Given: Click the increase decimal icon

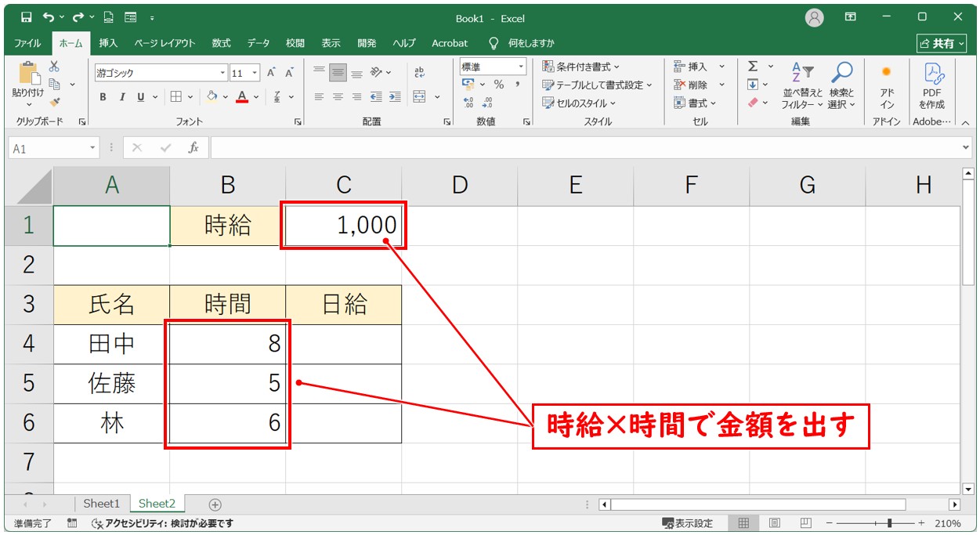Looking at the screenshot, I should coord(468,103).
